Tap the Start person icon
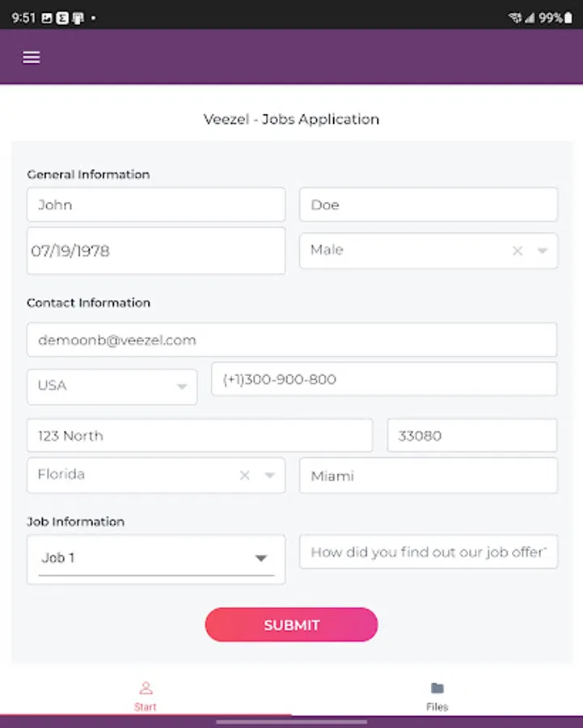This screenshot has height=728, width=583. point(146,688)
